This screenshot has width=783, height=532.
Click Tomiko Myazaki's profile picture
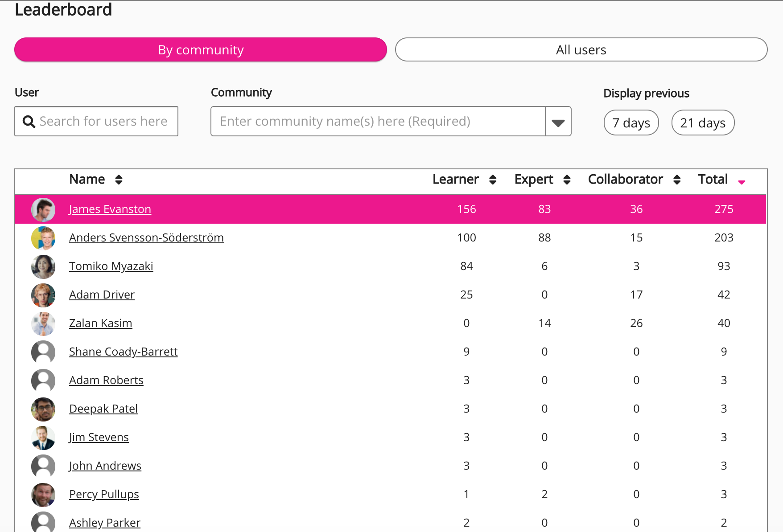point(43,266)
